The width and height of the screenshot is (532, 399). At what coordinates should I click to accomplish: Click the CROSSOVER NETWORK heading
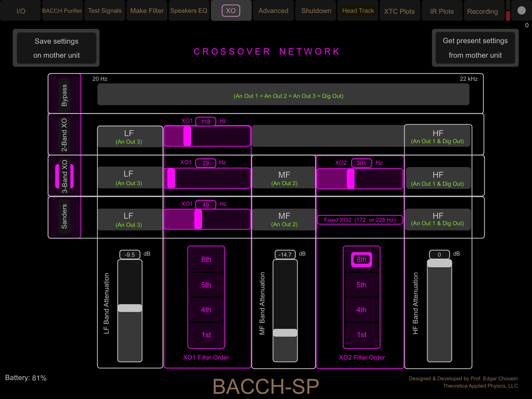267,51
